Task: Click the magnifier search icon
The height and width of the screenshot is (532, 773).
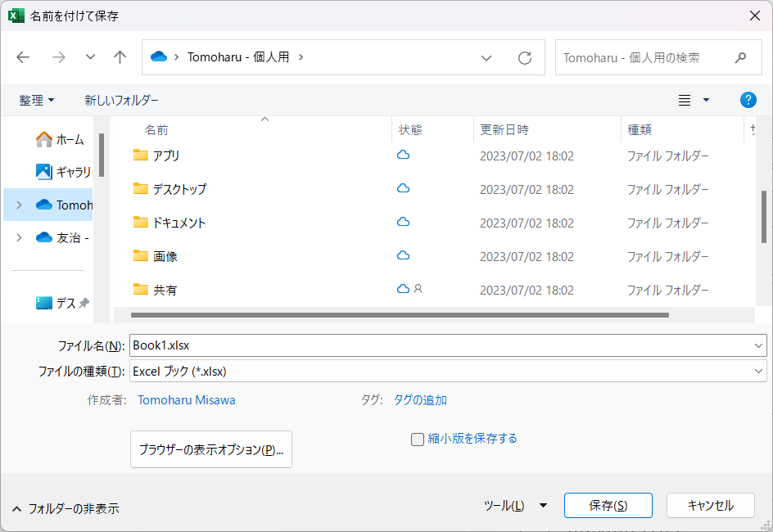Action: (740, 57)
